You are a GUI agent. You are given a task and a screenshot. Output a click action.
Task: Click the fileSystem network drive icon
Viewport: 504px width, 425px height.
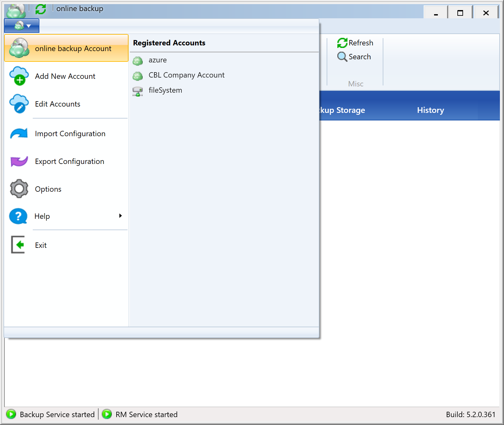tap(138, 91)
